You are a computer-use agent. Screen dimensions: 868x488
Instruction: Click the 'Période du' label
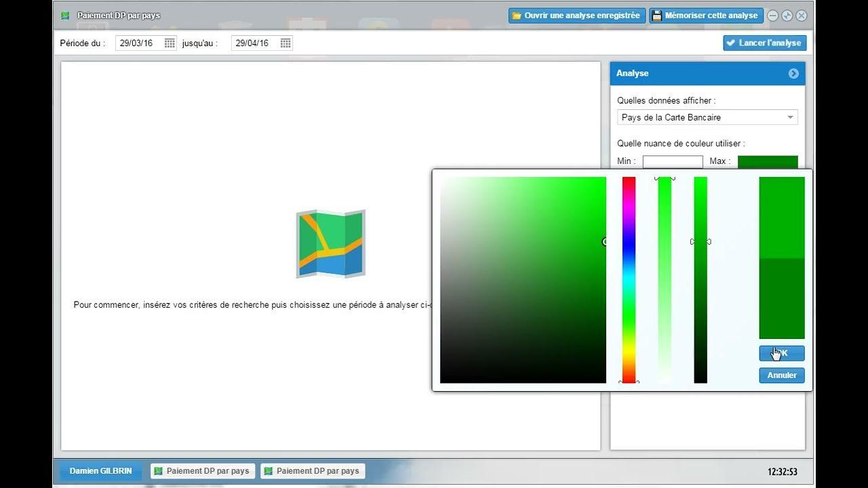coord(83,43)
